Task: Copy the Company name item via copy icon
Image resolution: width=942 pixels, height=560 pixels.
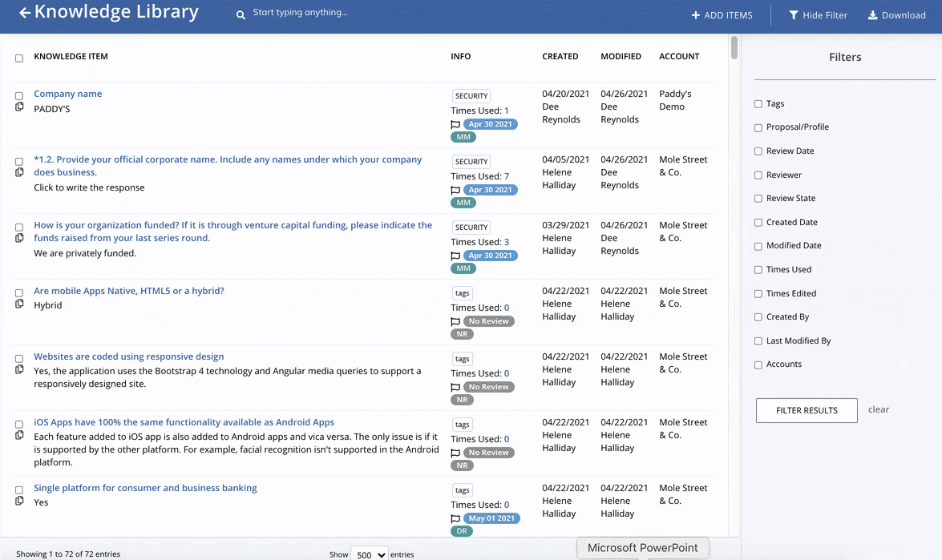Action: (19, 107)
